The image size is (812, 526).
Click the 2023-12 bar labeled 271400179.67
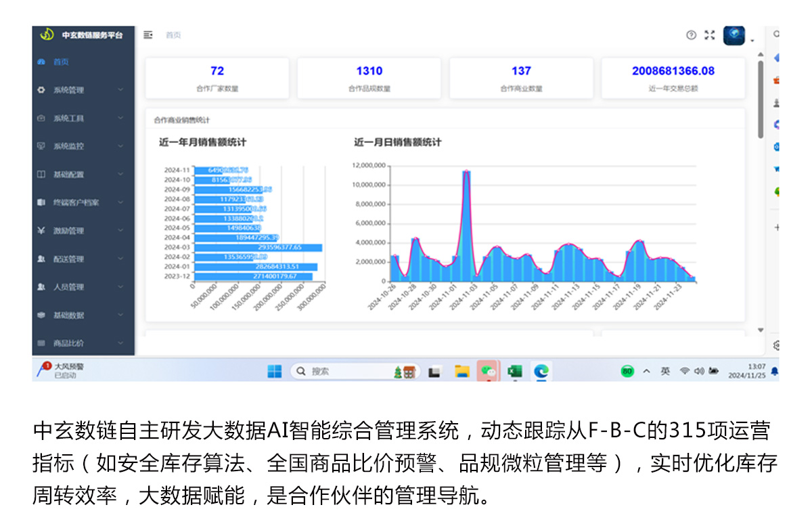point(253,276)
